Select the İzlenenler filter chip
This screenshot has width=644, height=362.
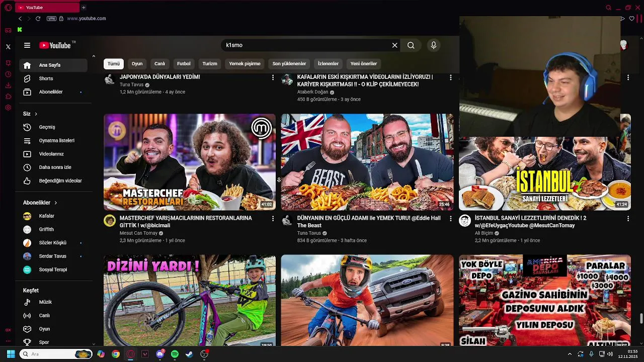tap(328, 64)
